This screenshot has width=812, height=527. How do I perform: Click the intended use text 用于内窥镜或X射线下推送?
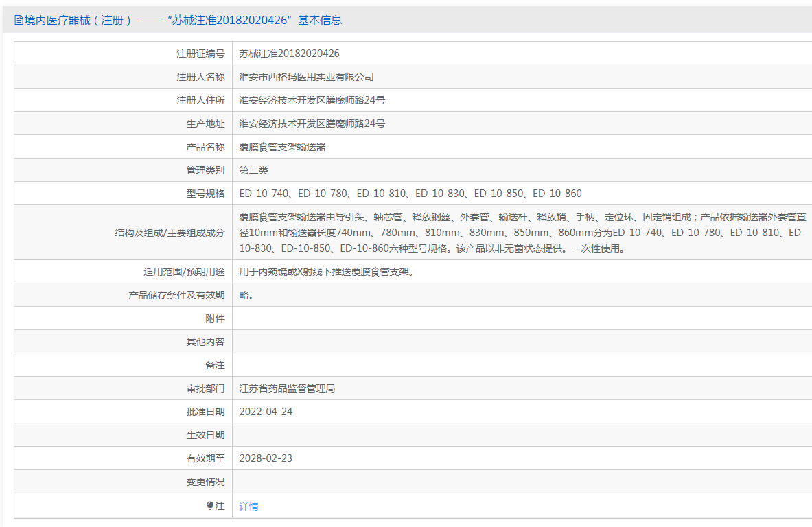pyautogui.click(x=326, y=272)
